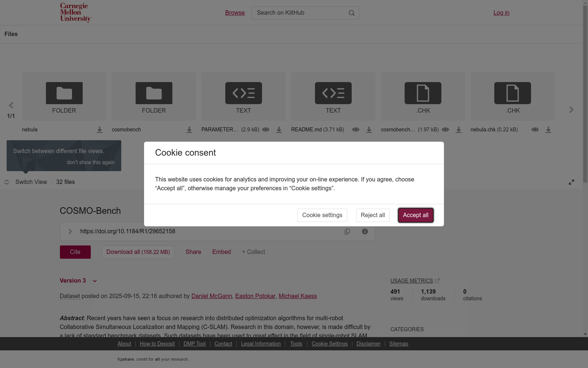Open the Carnegie Mellon University logo

pos(75,13)
